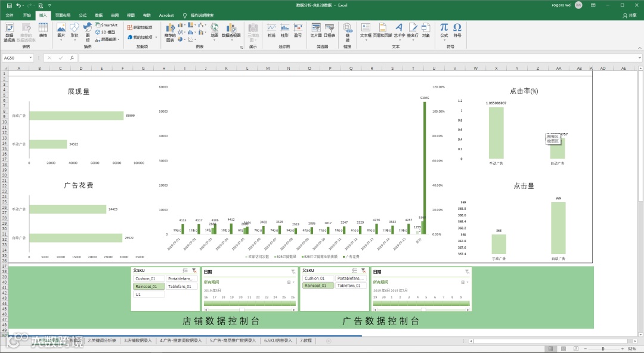Adjust the zoom slider in status bar
The height and width of the screenshot is (353, 644).
pyautogui.click(x=603, y=349)
